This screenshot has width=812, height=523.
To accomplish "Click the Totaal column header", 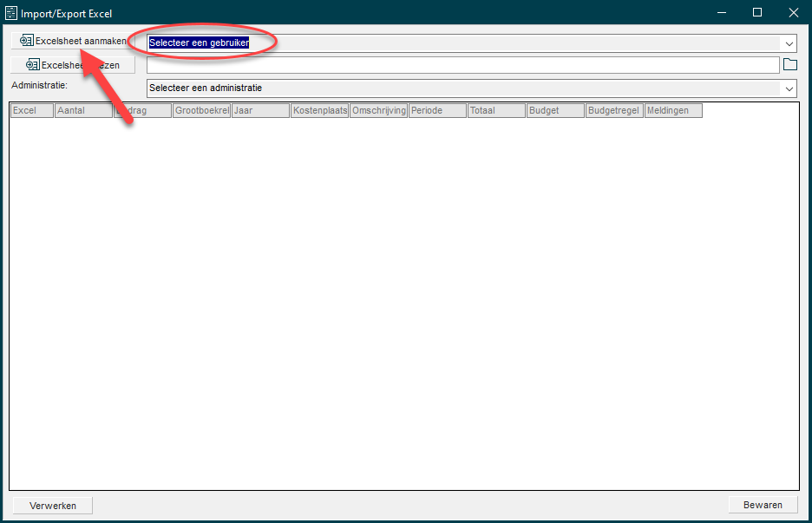I will [x=496, y=111].
